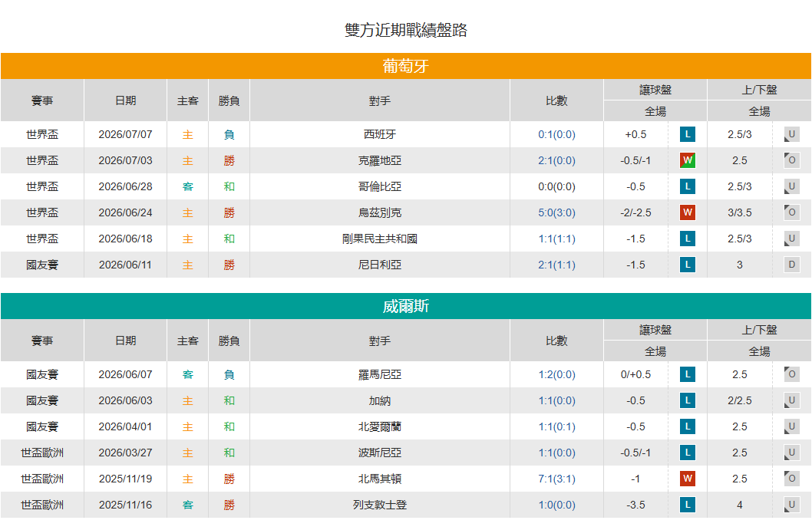
Task: Open the 1:1(0:1) score against 北愛爾蘭
Action: pyautogui.click(x=556, y=426)
